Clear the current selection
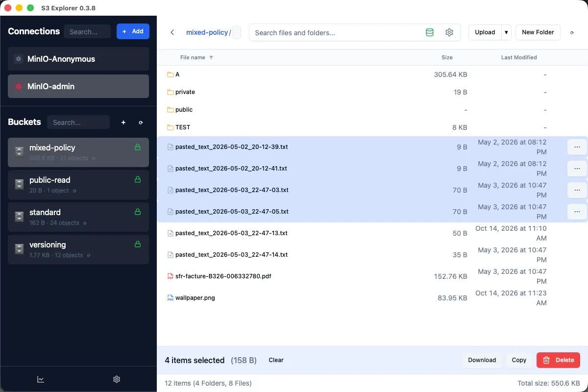Screen dimensions: 588x392 [276, 360]
